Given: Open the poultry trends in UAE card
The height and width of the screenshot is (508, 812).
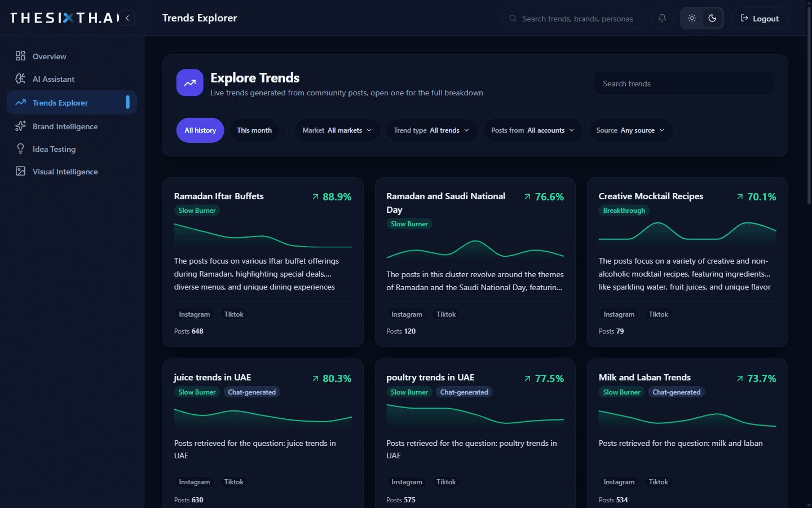Looking at the screenshot, I should 475,433.
